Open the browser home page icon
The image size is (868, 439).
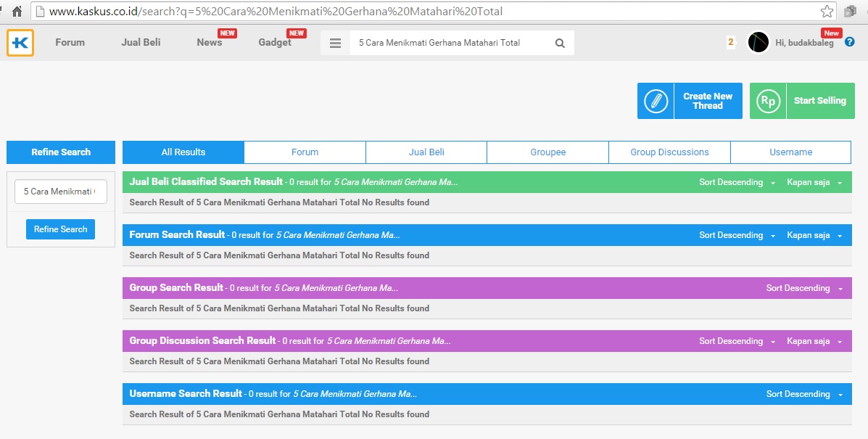point(17,11)
